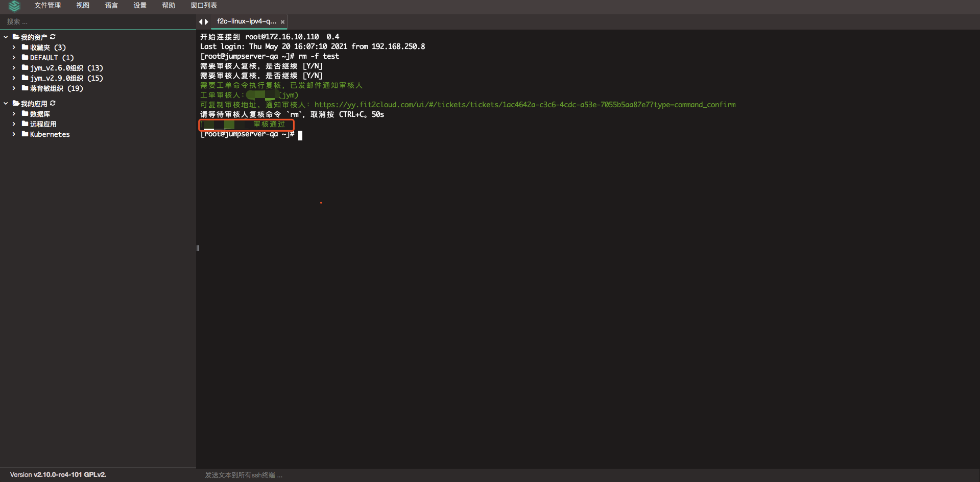Refresh the 我的资产 tree
The image size is (980, 482).
[53, 37]
